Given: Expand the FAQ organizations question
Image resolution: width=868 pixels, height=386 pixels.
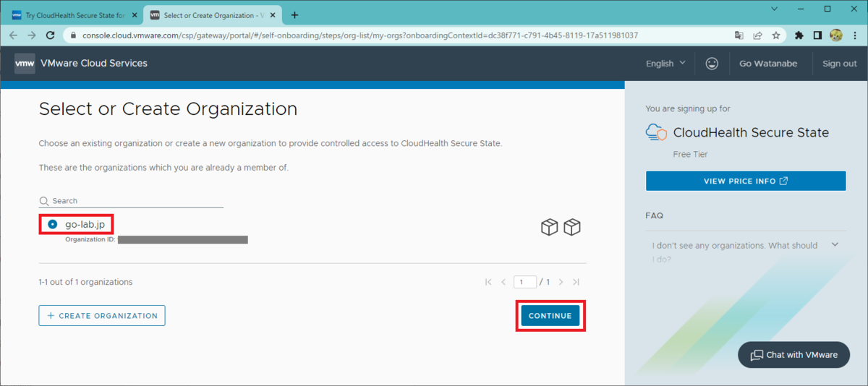Looking at the screenshot, I should (x=835, y=245).
